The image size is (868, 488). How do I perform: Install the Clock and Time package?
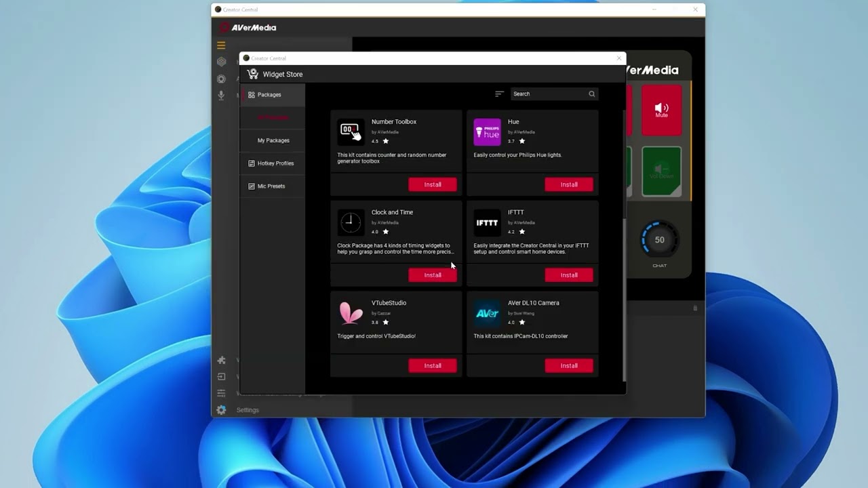click(x=433, y=275)
